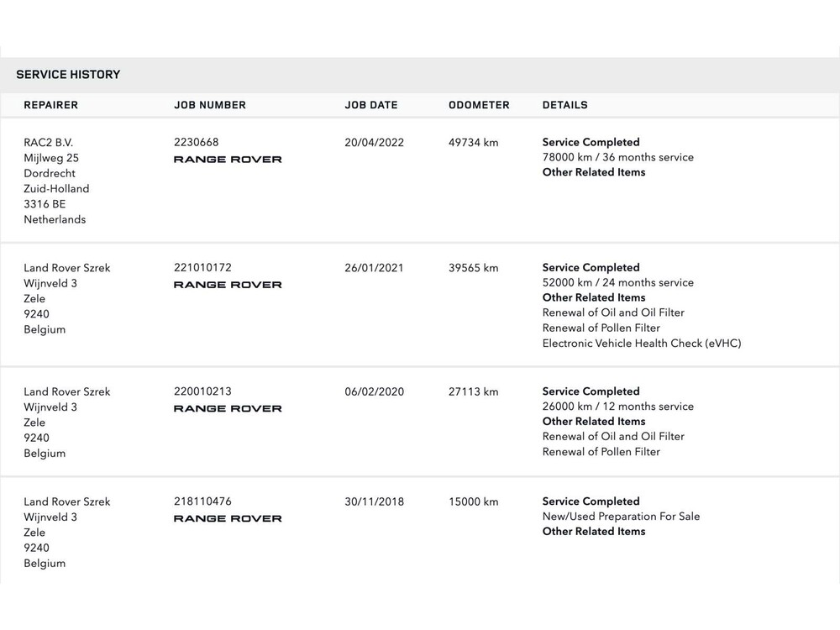This screenshot has width=840, height=630.
Task: Click the Range Rover logo under job 218110476
Action: 228,518
